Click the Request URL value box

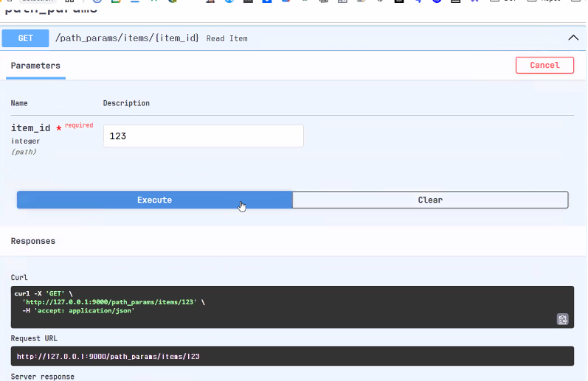pyautogui.click(x=292, y=356)
